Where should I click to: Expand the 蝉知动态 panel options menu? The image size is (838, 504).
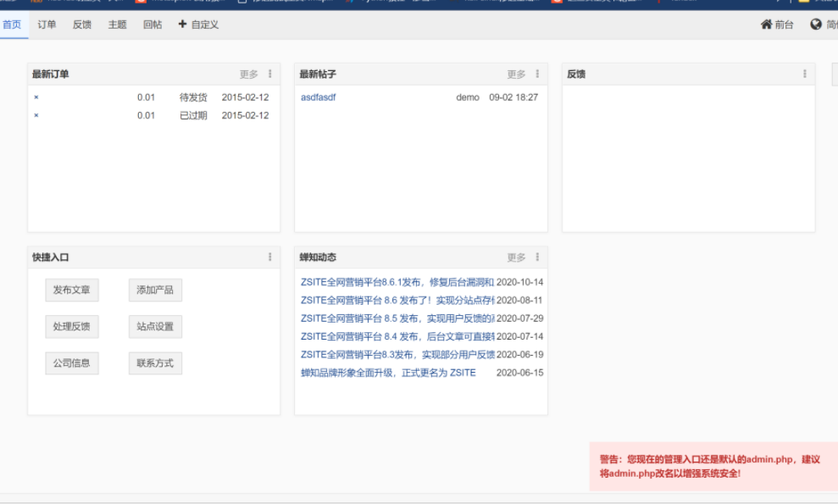(536, 257)
